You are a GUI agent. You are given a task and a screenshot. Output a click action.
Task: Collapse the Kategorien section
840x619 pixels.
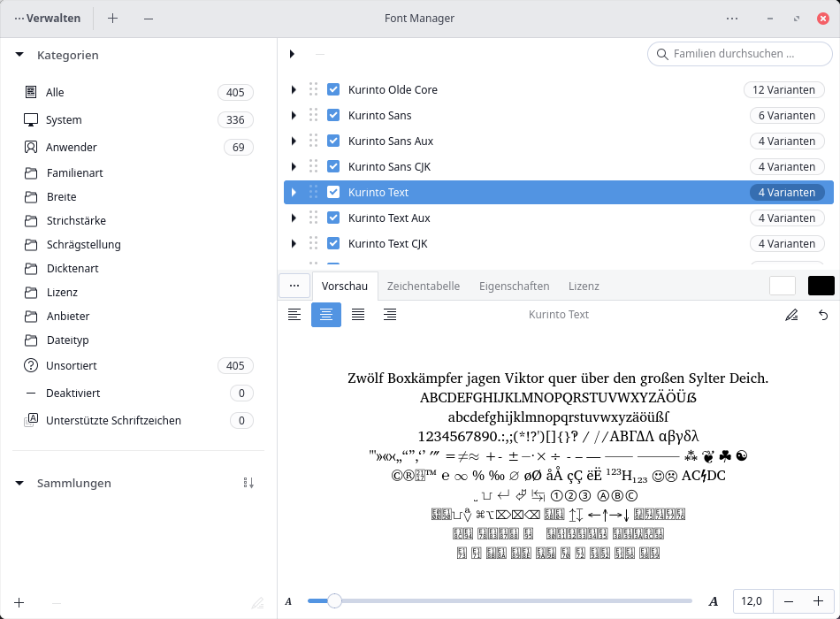[19, 55]
